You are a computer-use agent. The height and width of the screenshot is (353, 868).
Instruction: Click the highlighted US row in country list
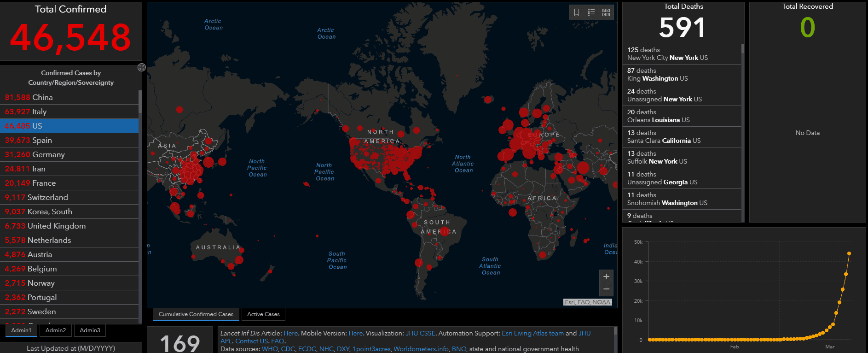[x=69, y=126]
